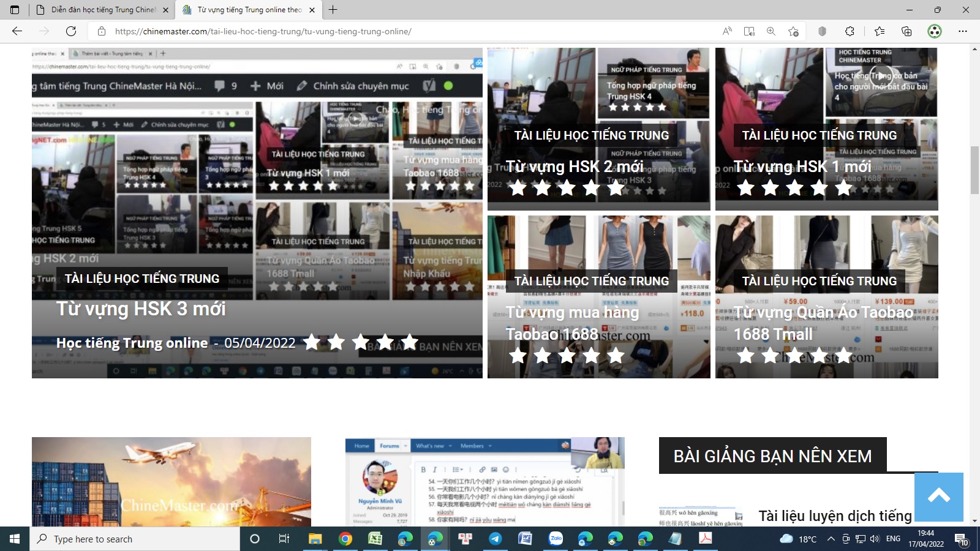Switch to Diễn đàn học tiếng Trung tab
The width and height of the screenshot is (980, 551).
(x=102, y=10)
